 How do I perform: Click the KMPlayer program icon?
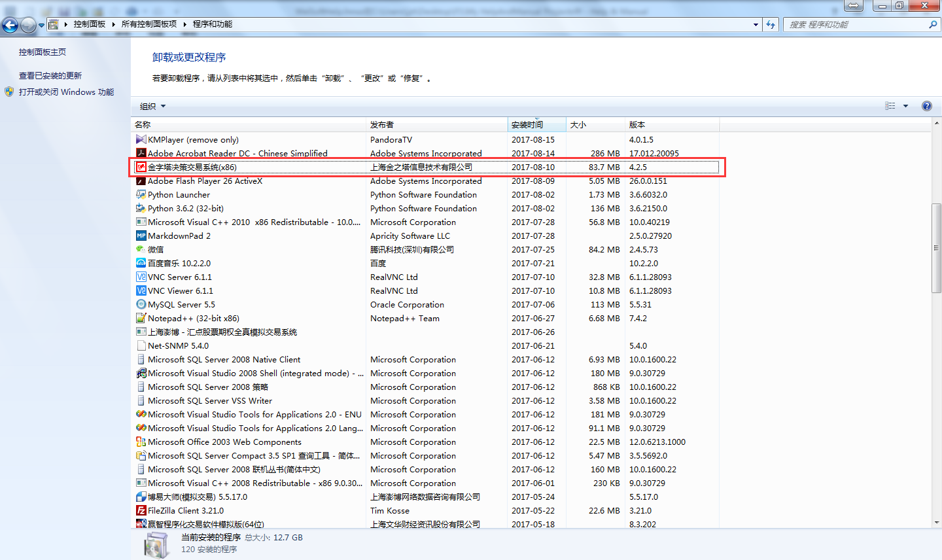141,139
